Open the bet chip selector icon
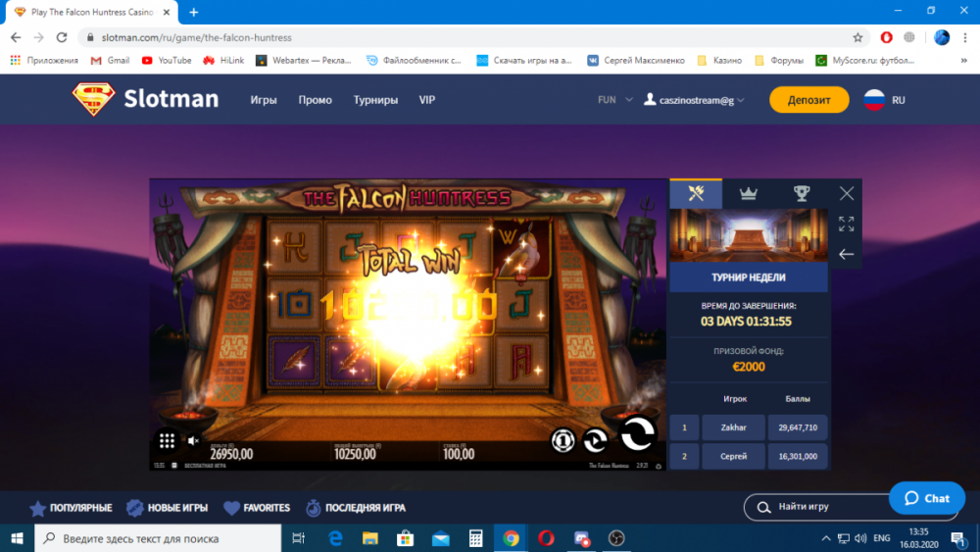The image size is (980, 552). (563, 440)
